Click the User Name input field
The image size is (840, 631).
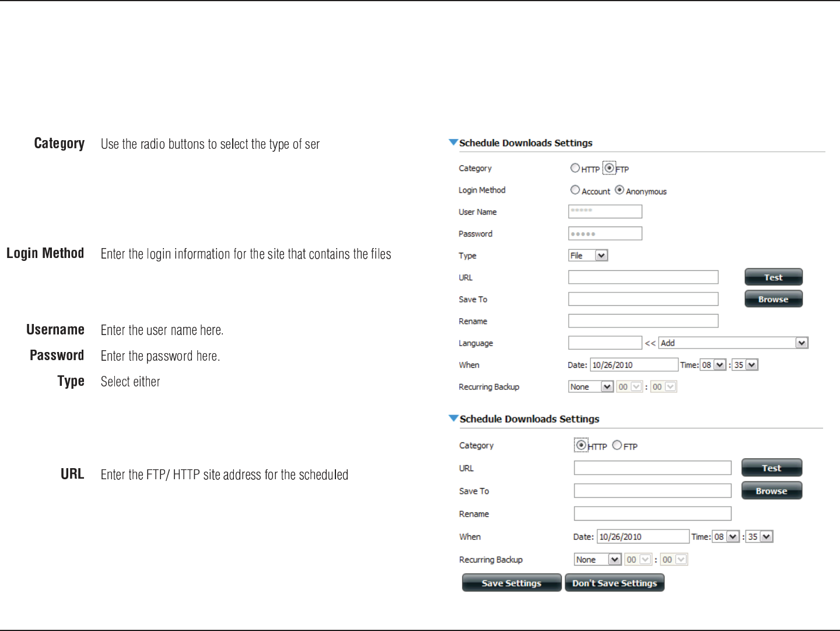click(x=605, y=211)
